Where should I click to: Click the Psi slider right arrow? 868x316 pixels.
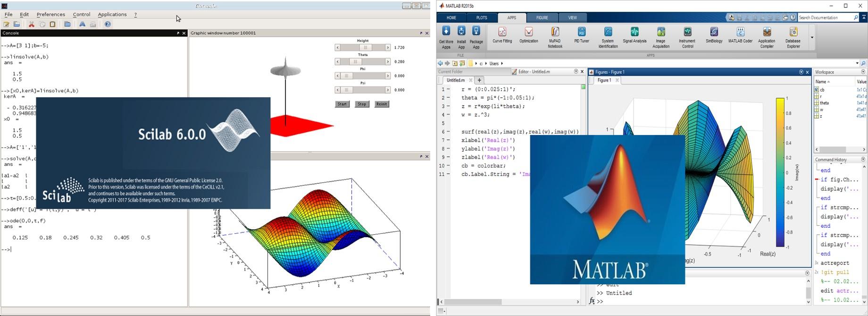click(388, 90)
